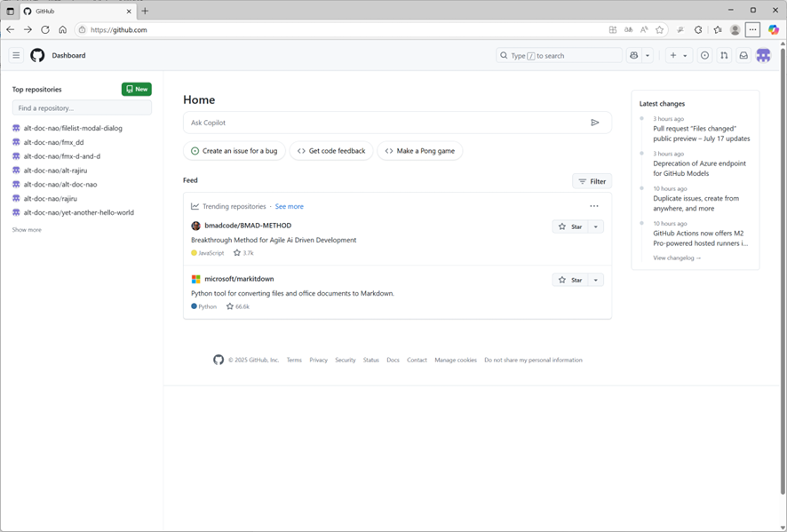Screen dimensions: 787x532
Task: Open browser Settings and more ellipsis
Action: point(752,29)
